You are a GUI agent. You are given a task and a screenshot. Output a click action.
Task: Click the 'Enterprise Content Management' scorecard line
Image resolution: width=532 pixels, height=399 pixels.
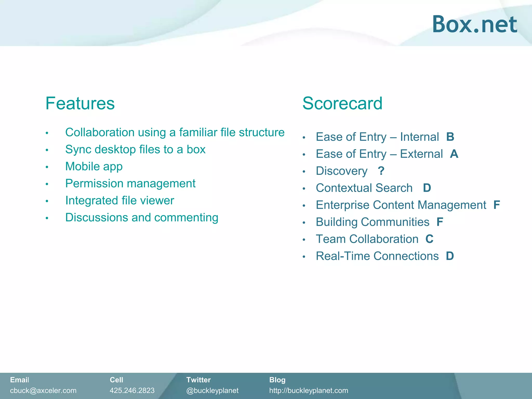tap(401, 205)
